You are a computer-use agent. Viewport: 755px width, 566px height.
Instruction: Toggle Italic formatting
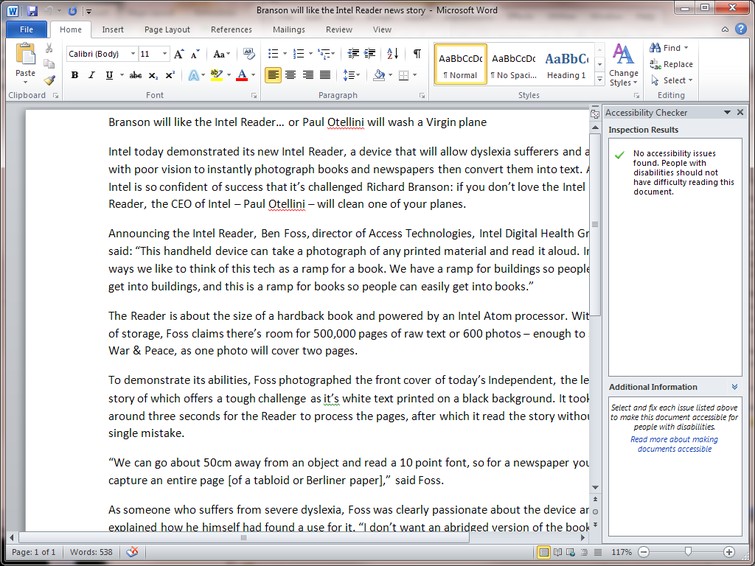(91, 75)
